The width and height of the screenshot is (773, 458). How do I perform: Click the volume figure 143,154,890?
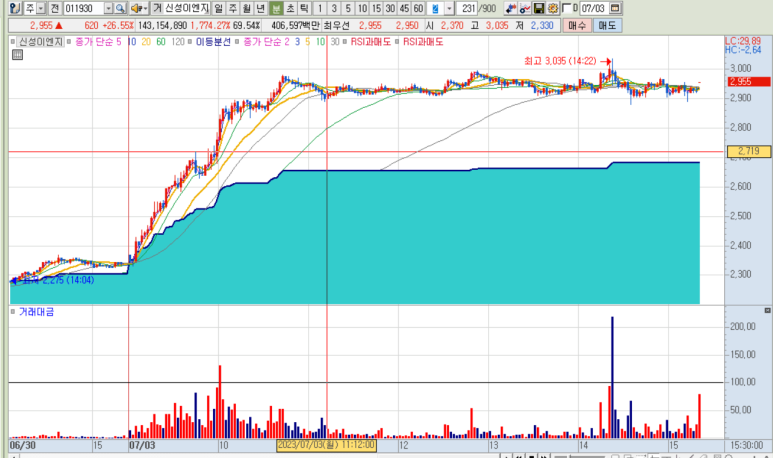coord(162,25)
